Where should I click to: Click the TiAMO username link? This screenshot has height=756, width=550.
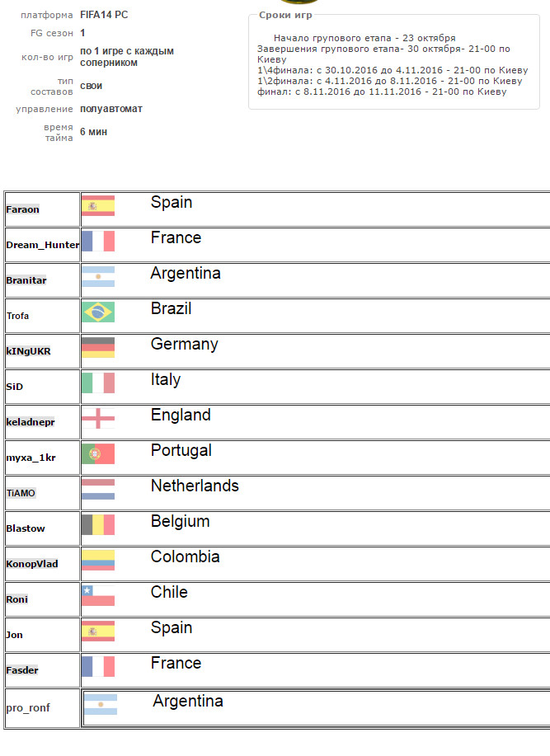tap(21, 493)
